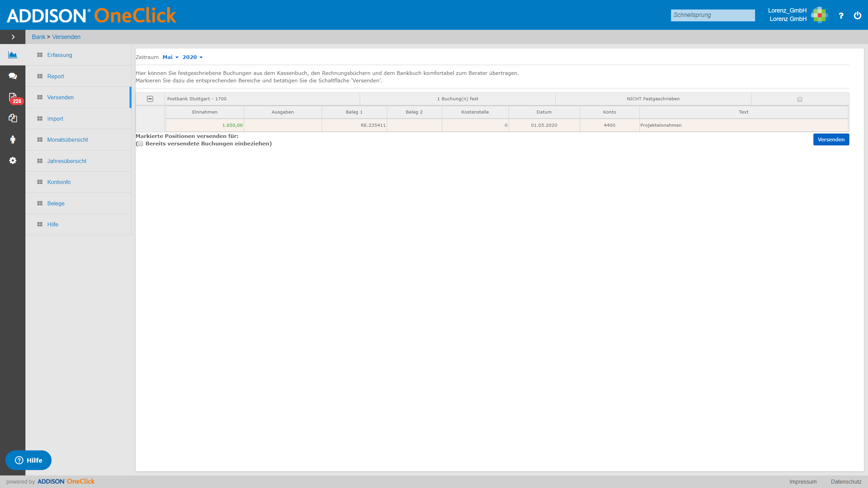
Task: Click the Projekteinnahmen text cell
Action: 744,125
